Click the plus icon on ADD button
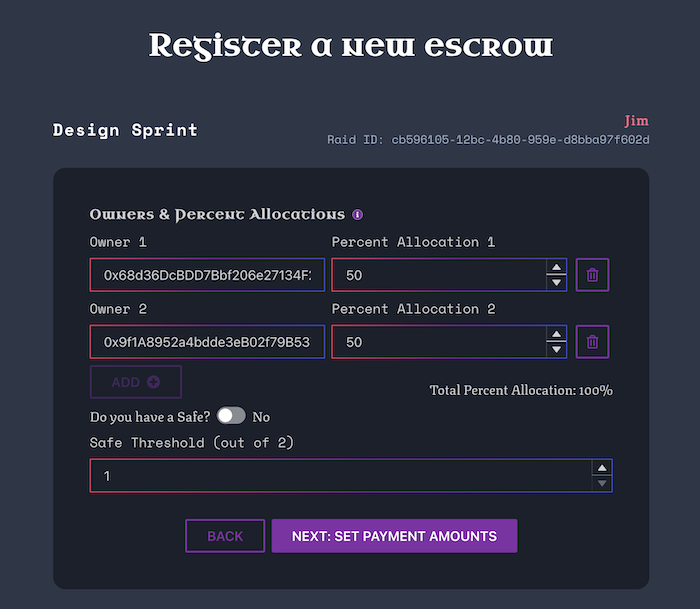Image resolution: width=700 pixels, height=609 pixels. (153, 382)
